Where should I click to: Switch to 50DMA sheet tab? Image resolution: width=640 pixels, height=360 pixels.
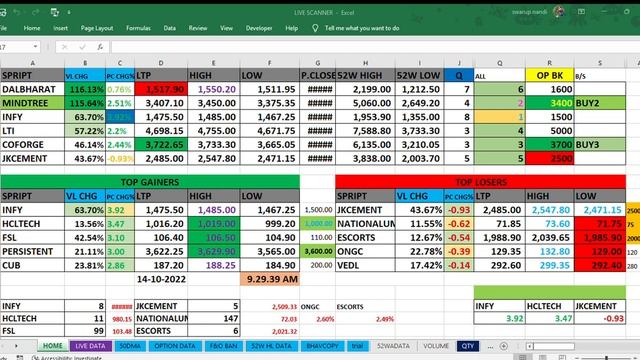[130, 346]
